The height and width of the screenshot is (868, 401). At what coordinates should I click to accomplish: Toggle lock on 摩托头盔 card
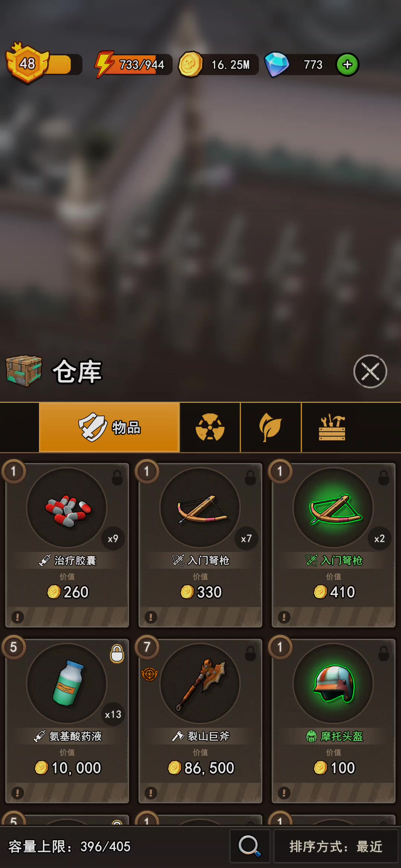coord(384,654)
